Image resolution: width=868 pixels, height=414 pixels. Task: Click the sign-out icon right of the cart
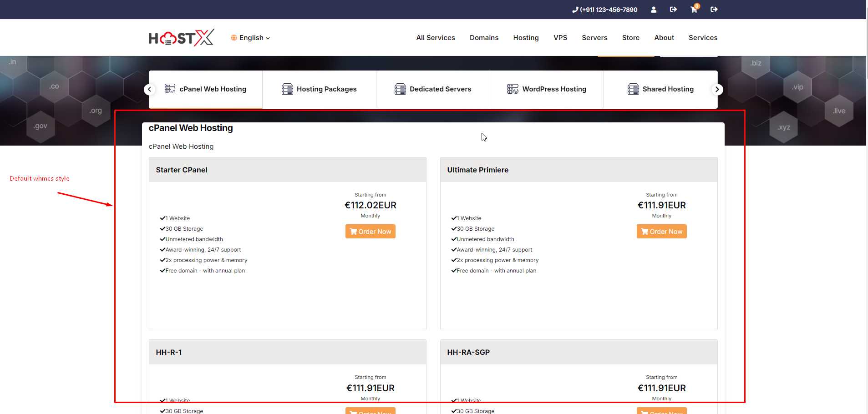tap(714, 10)
